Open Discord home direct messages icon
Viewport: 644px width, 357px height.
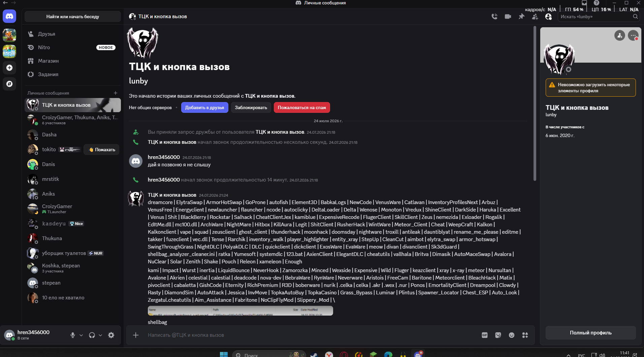pyautogui.click(x=9, y=16)
